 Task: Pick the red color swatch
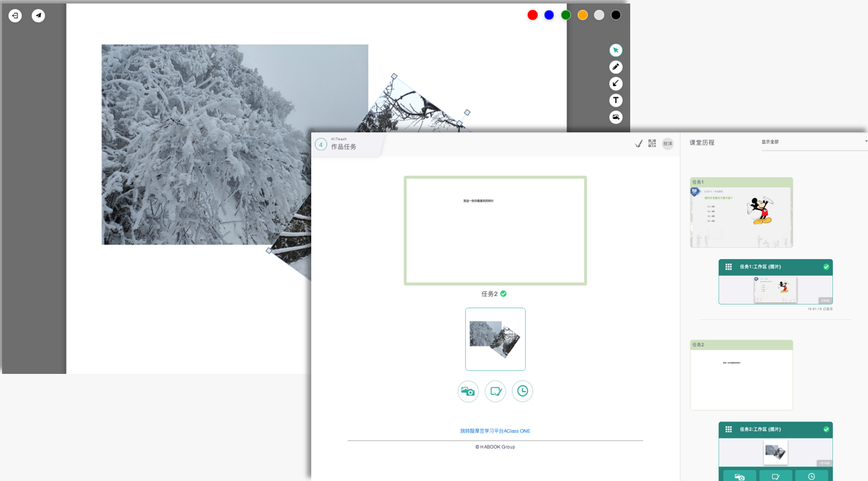coord(532,15)
